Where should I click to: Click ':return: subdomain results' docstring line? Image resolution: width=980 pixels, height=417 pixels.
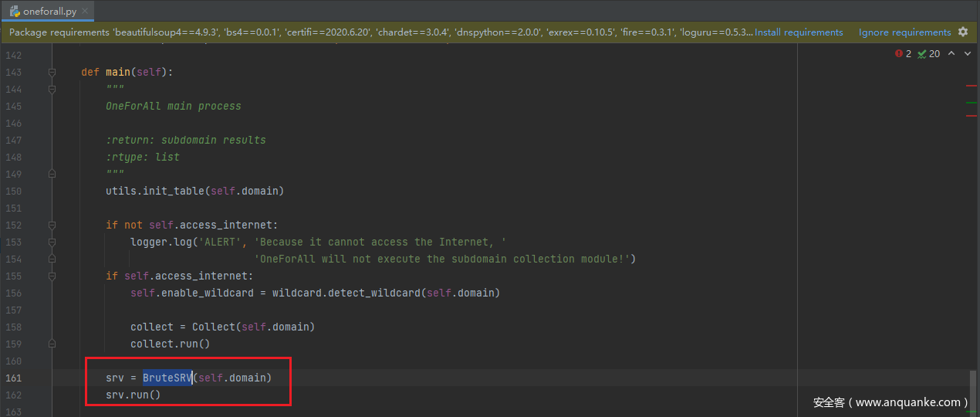coord(186,140)
